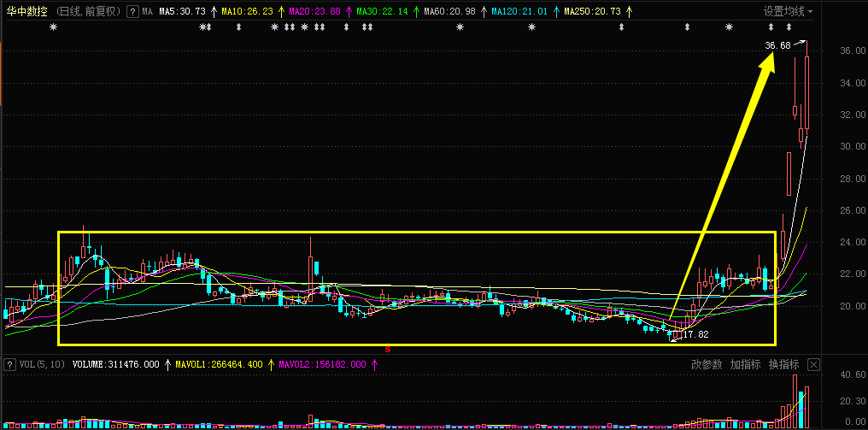Click the MA10:26.23 readout
Image resolution: width=868 pixels, height=430 pixels.
coord(248,11)
